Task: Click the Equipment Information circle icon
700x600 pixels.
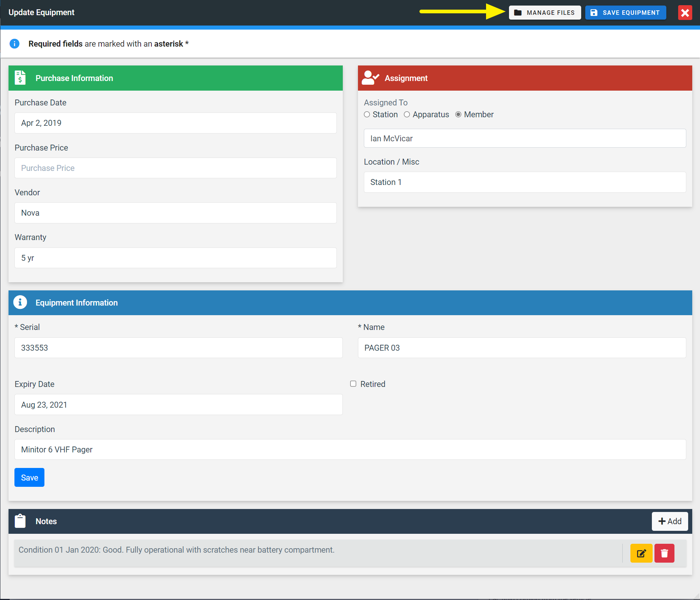Action: 20,302
